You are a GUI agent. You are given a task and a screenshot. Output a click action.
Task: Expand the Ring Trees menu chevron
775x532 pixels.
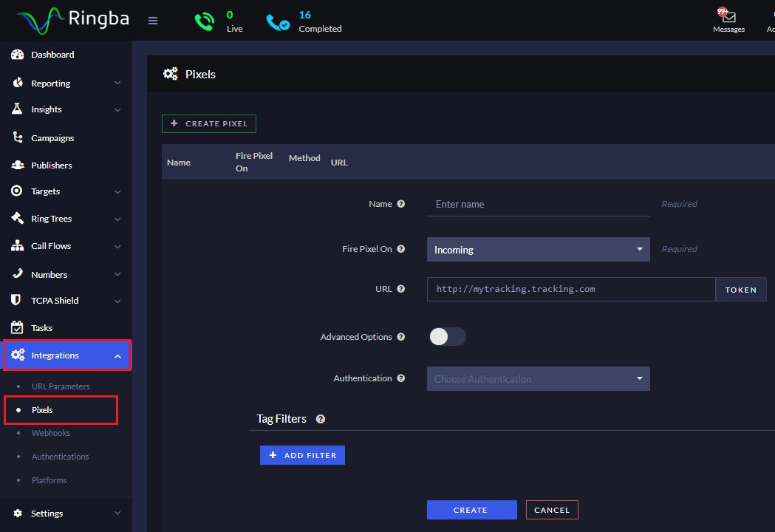coord(117,219)
